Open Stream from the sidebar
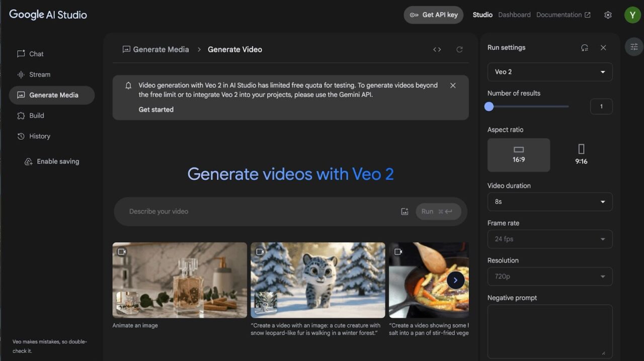 click(52, 74)
